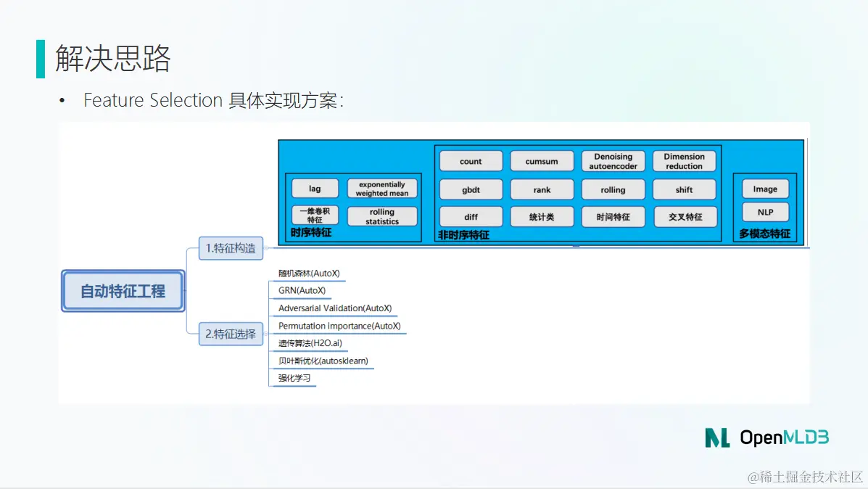
Task: Collapse the 2.特征选择 branch
Action: click(x=231, y=334)
